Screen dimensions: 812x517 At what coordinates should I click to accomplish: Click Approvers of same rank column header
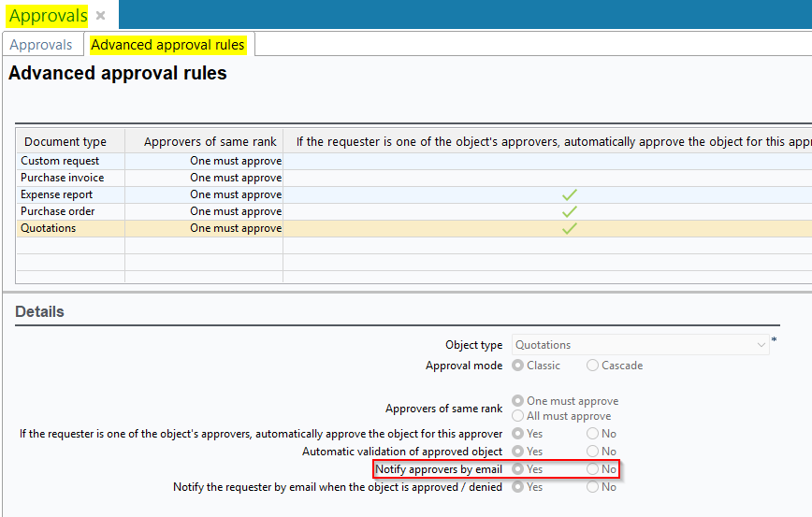pos(210,141)
